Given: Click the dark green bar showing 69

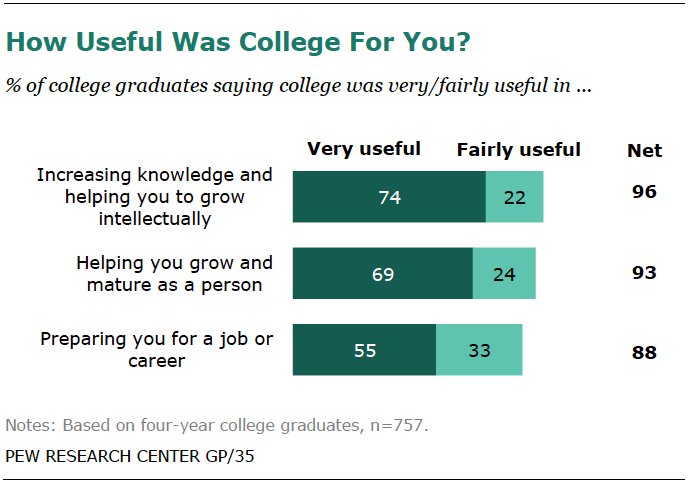Looking at the screenshot, I should (382, 274).
